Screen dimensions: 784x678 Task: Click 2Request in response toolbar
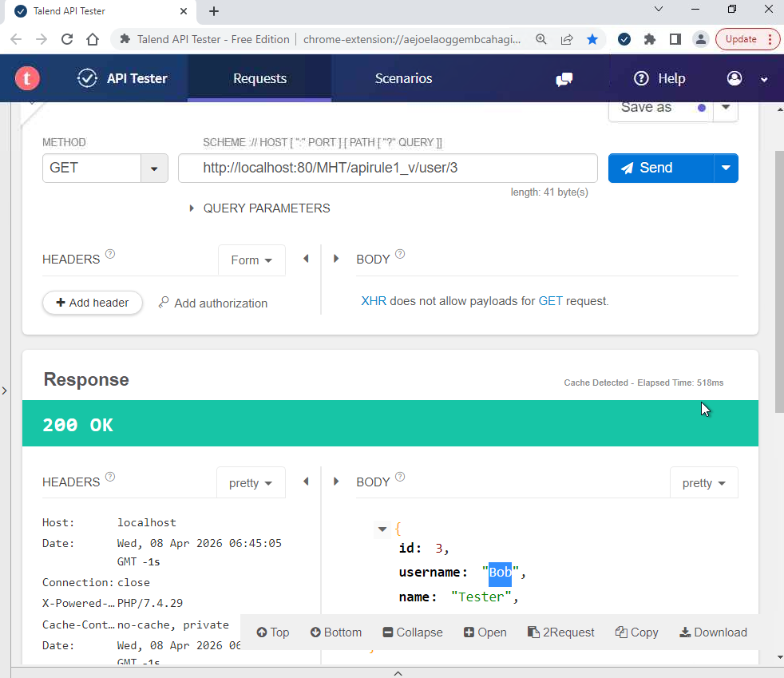(x=561, y=632)
